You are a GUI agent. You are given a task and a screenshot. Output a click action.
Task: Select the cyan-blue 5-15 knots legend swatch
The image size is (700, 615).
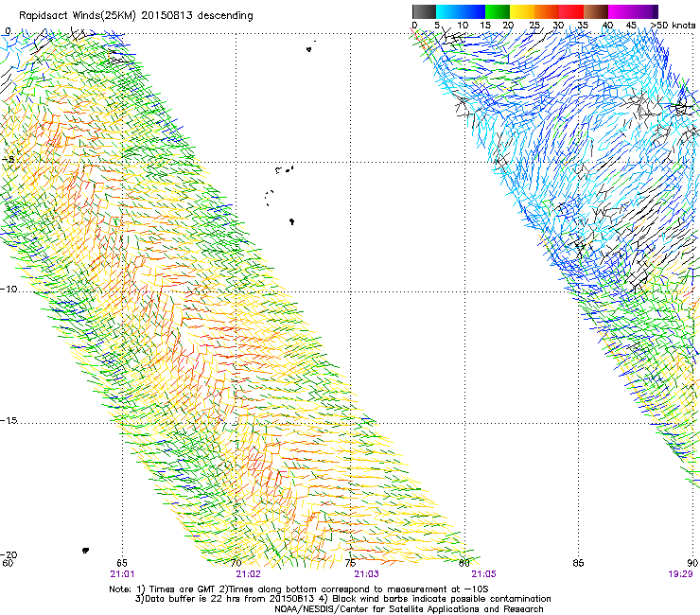tap(461, 11)
